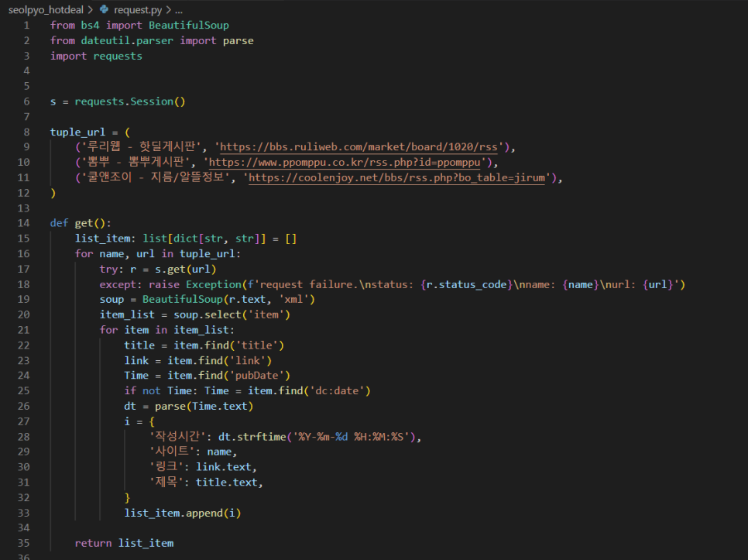Click line number 8 in gutter
The image size is (748, 560).
tap(26, 132)
